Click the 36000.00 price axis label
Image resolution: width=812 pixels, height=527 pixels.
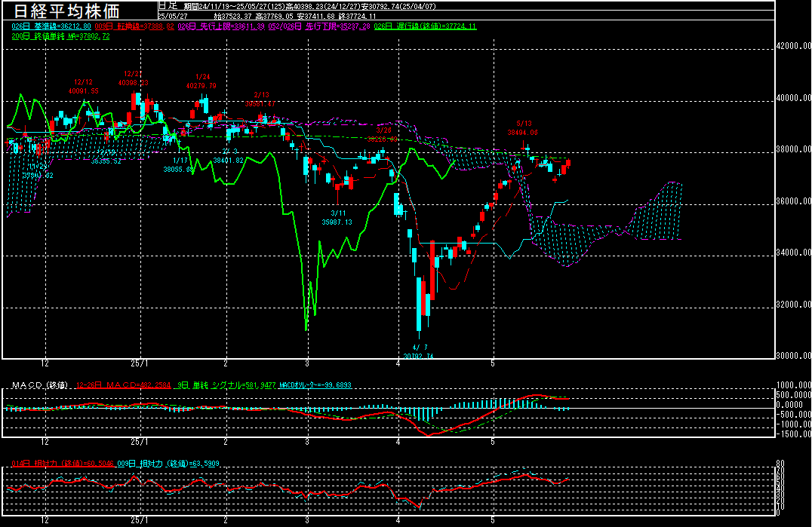(794, 201)
